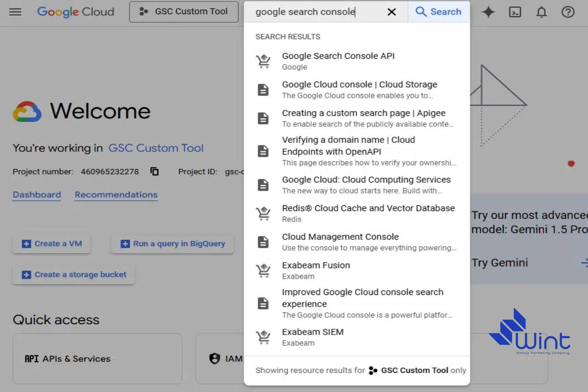Open the GSC Custom Tool project picker
This screenshot has width=588, height=392.
[x=184, y=12]
